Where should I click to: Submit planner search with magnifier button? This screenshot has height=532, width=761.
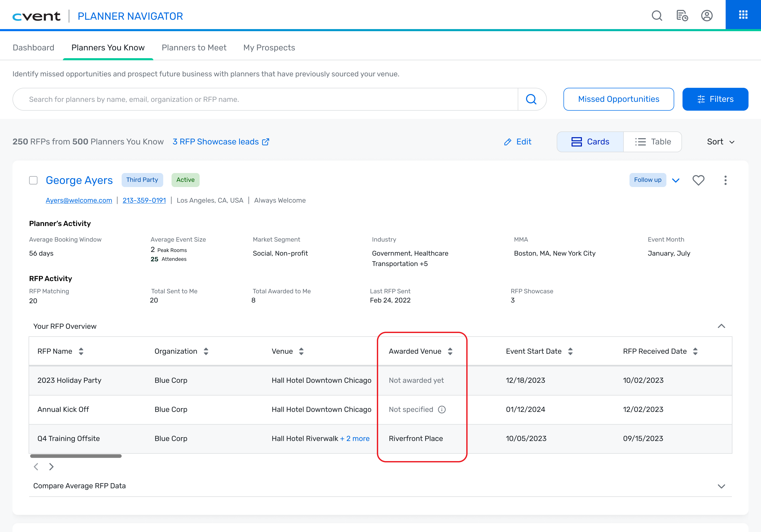pos(531,99)
